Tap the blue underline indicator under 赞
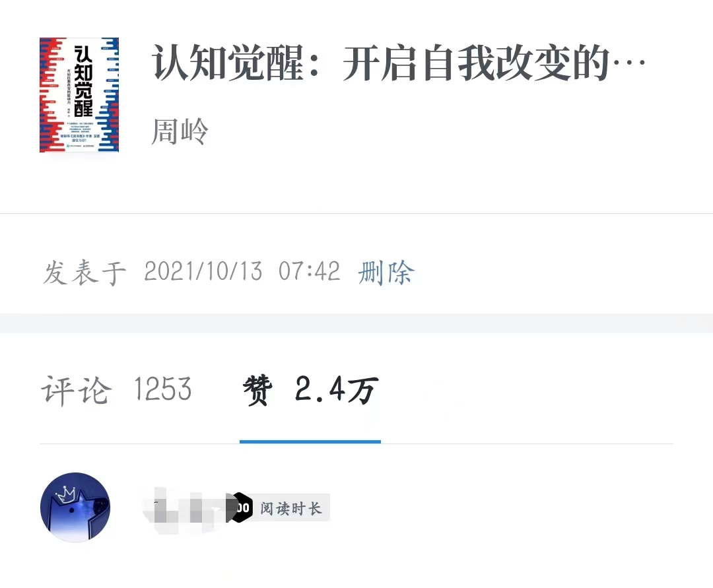The height and width of the screenshot is (588, 713). [x=310, y=441]
